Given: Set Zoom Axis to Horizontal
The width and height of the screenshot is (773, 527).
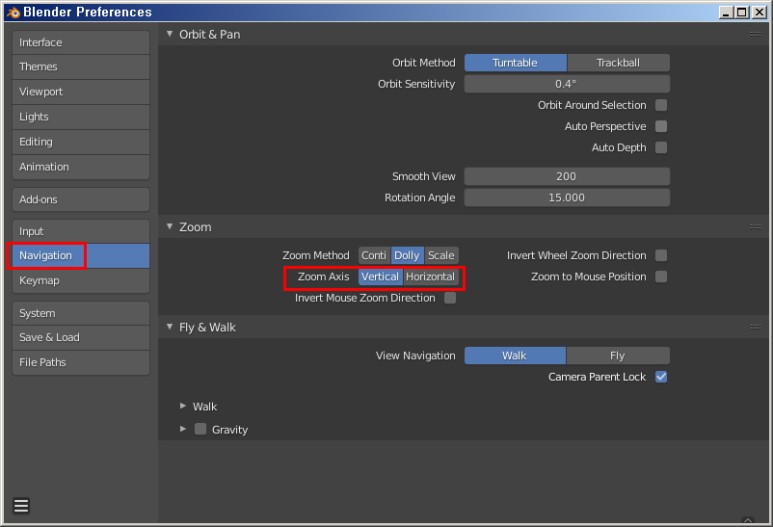Looking at the screenshot, I should (x=431, y=277).
